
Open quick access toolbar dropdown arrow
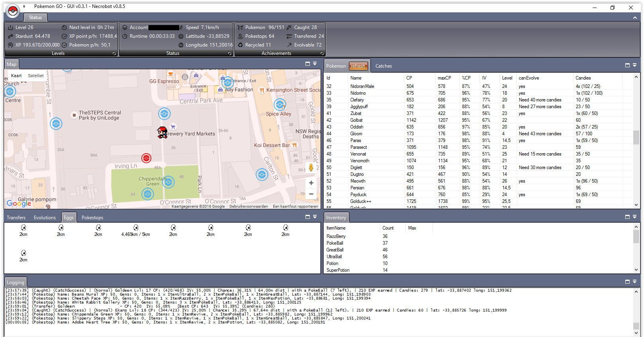[x=24, y=6]
